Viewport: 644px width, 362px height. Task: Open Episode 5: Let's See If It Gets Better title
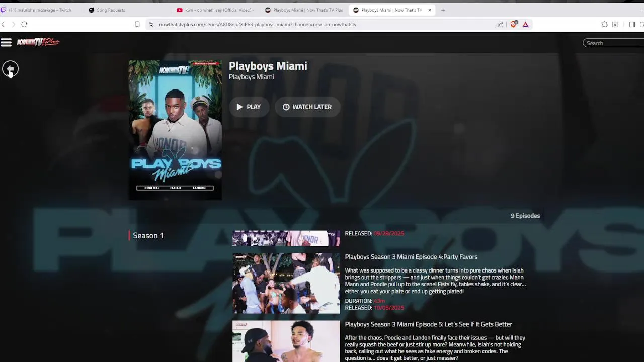(428, 324)
